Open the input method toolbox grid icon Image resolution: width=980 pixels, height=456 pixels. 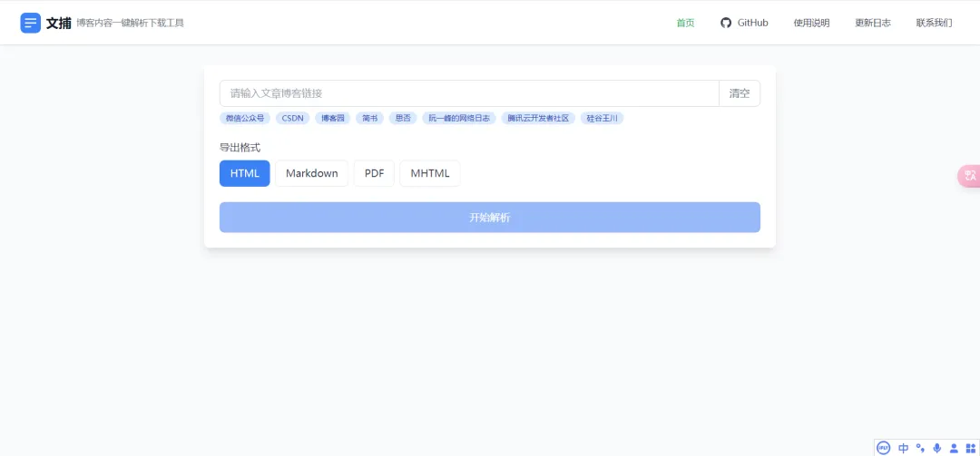coord(971,448)
